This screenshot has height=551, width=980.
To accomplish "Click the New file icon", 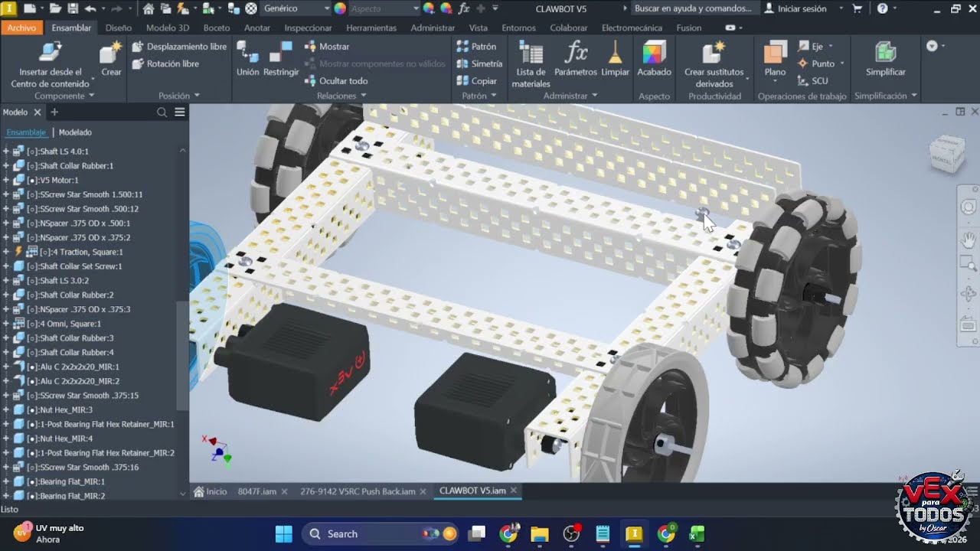I will click(x=30, y=8).
